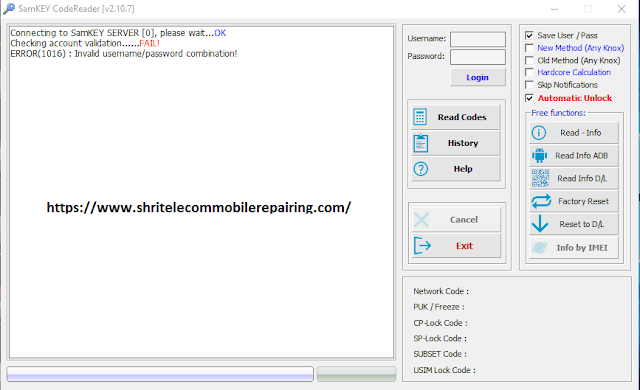This screenshot has height=390, width=640.
Task: Close the SamKEY CodeReader window
Action: (x=621, y=9)
